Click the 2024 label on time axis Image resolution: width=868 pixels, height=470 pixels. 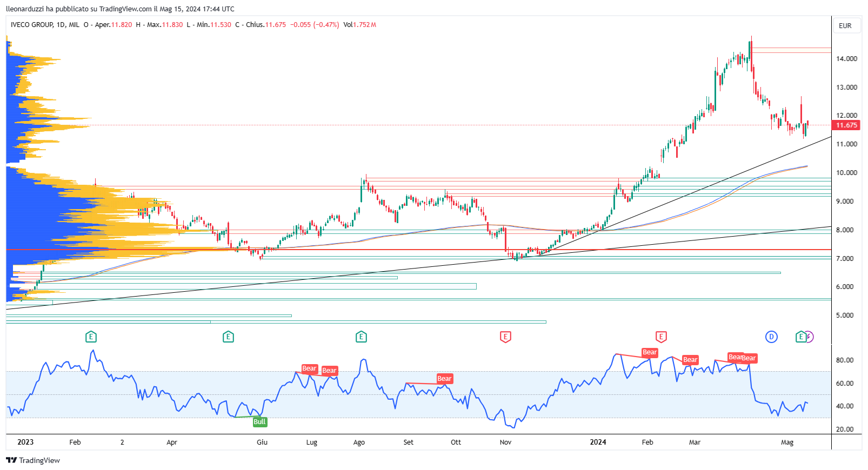click(598, 442)
